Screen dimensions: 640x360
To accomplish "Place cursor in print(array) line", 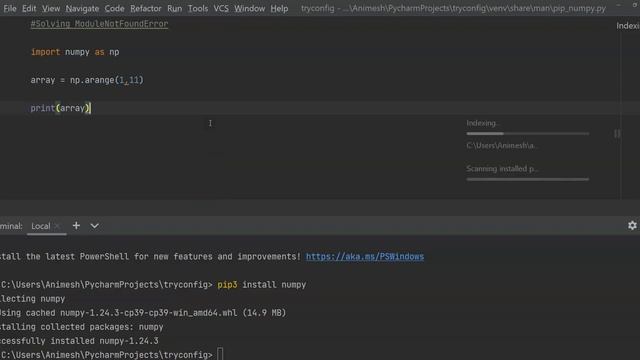I will click(60, 108).
